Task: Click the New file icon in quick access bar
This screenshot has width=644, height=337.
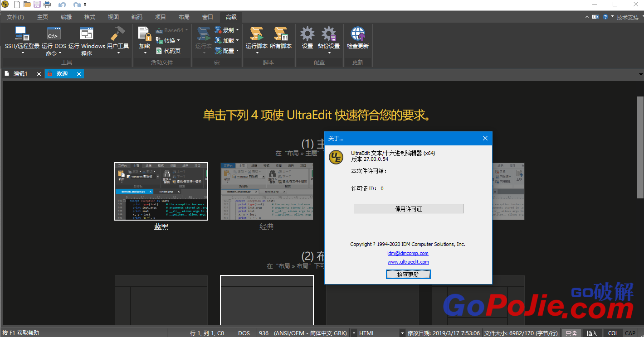Action: (x=17, y=5)
